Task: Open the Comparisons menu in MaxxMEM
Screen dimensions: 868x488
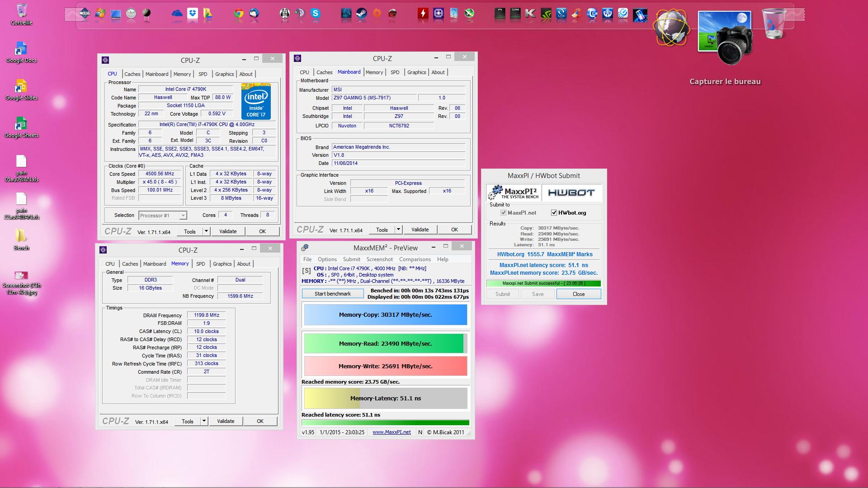Action: 415,259
